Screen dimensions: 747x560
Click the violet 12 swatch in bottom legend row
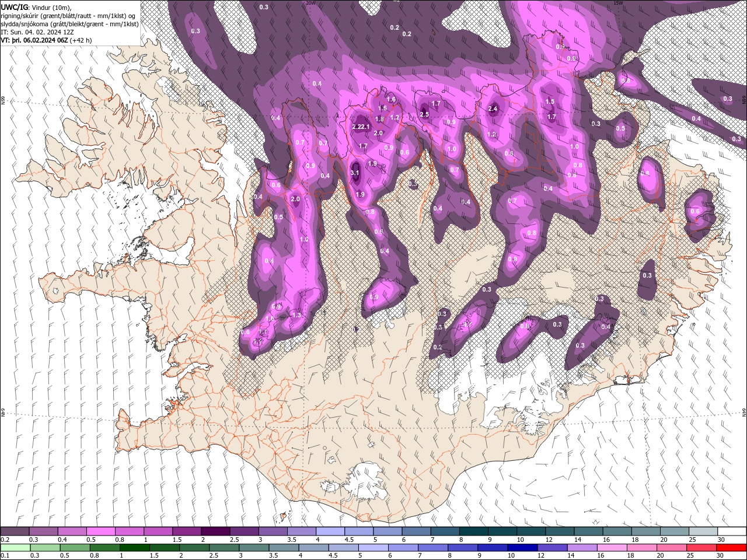[x=553, y=548]
